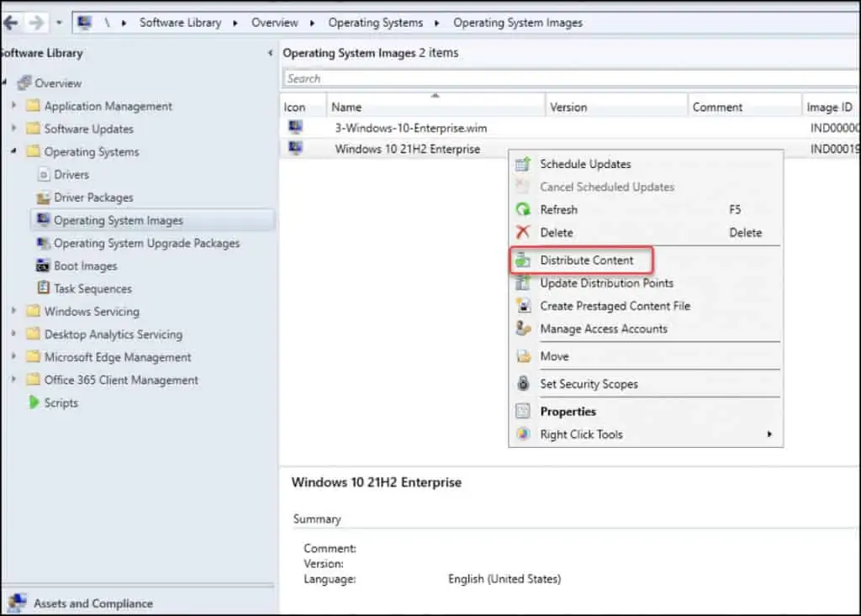Click icon of Windows 10 21H2 Enterprise row

[x=295, y=148]
